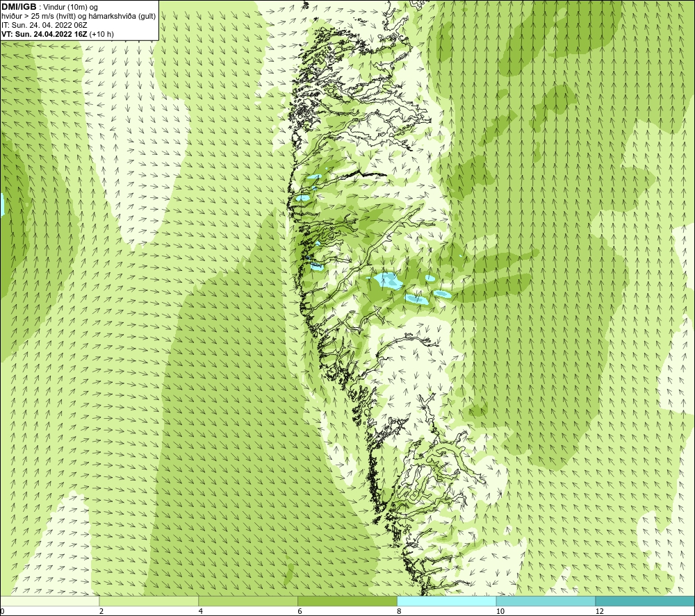Click the "0" label on the color scale
This screenshot has height=616, width=695.
pyautogui.click(x=2, y=612)
